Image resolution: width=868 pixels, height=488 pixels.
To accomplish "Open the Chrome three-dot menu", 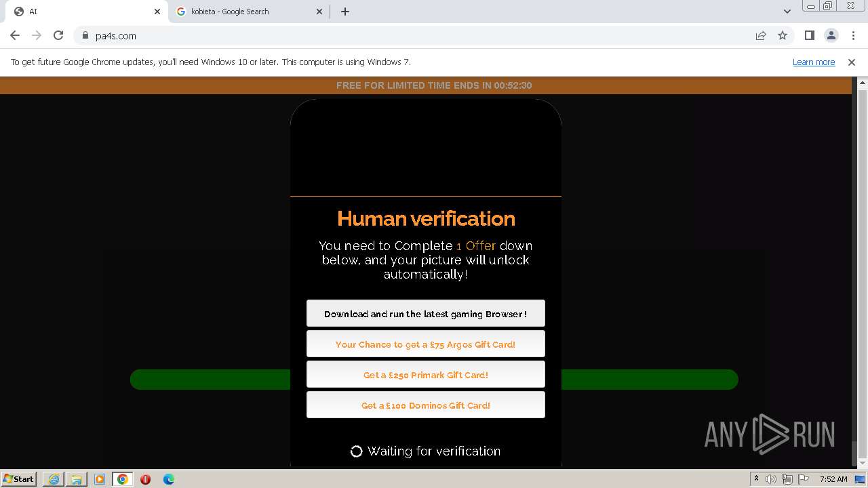I will [853, 35].
